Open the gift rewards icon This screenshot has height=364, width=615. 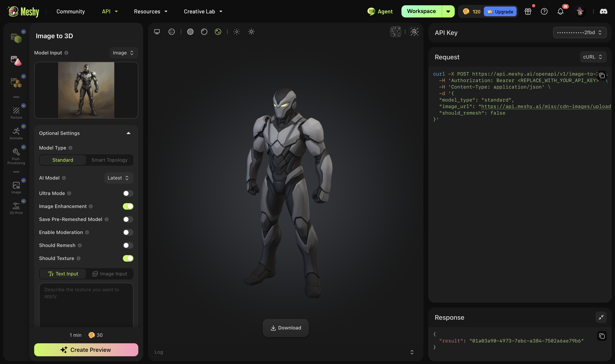click(x=528, y=12)
